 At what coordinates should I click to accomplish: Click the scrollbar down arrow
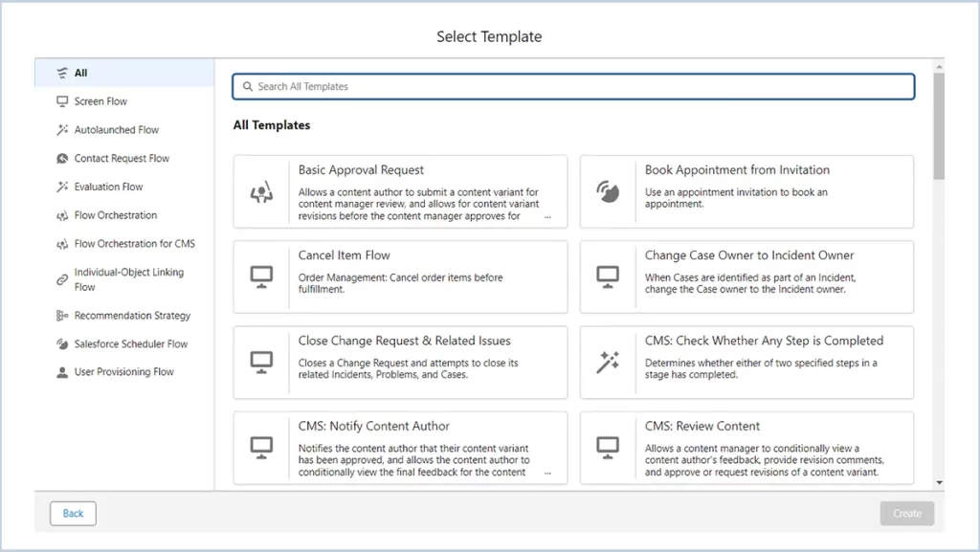(940, 483)
